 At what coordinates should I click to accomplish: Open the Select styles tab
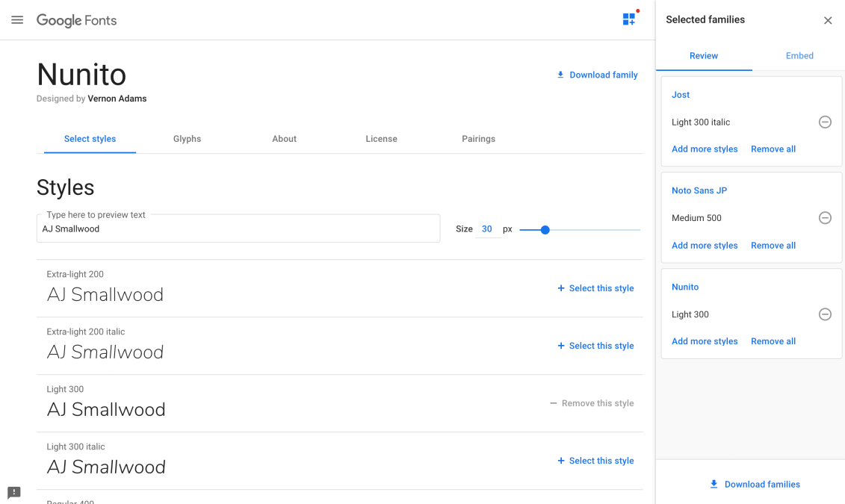point(90,139)
